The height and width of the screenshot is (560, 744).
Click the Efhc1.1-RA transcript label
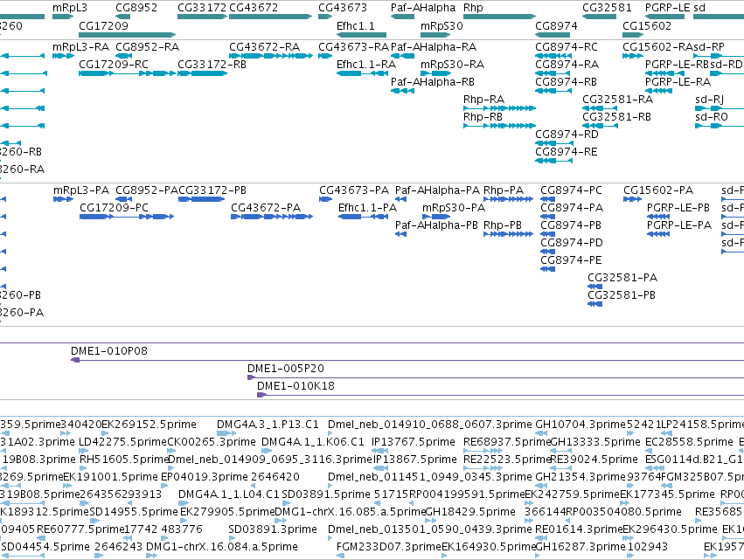[366, 65]
